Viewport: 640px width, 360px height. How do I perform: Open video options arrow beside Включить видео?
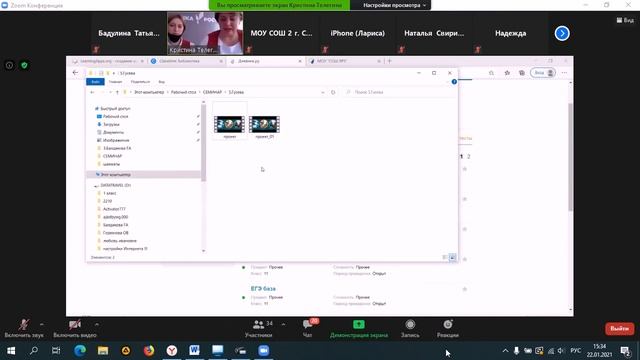pyautogui.click(x=97, y=324)
